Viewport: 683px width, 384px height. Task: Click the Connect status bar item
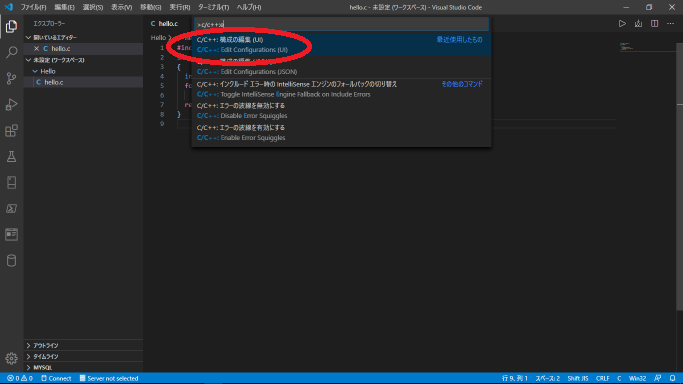point(56,378)
